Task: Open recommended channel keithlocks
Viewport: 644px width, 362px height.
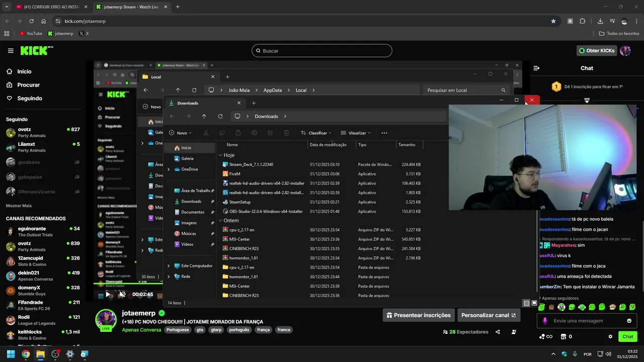Action: coord(43,335)
